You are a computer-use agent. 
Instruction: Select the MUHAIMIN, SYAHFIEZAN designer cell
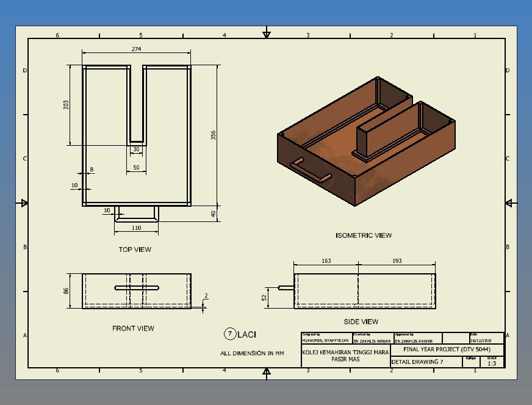pyautogui.click(x=325, y=341)
